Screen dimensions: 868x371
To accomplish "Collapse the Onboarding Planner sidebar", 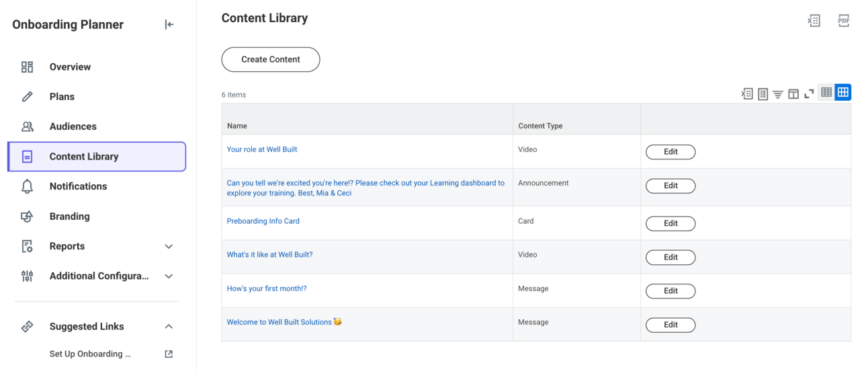I will click(x=169, y=25).
